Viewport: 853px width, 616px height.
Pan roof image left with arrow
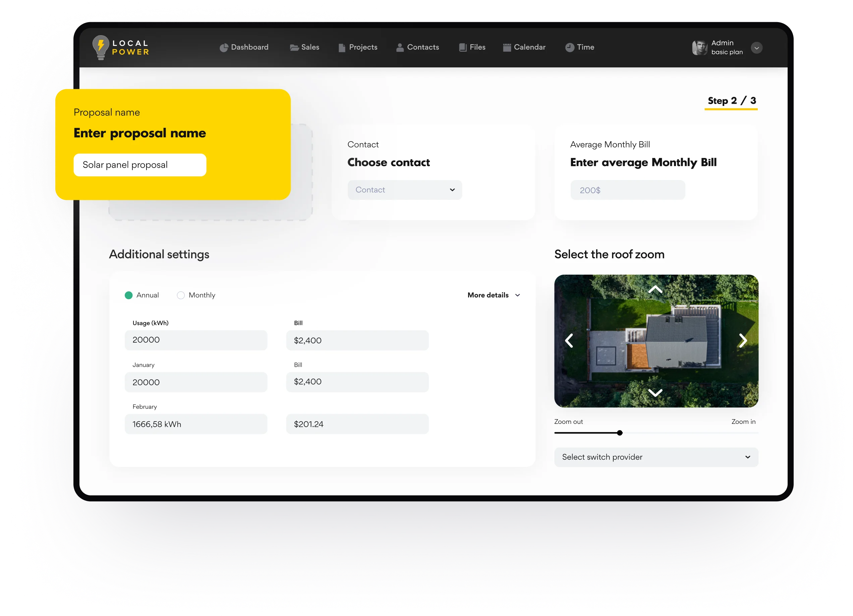[x=569, y=340]
